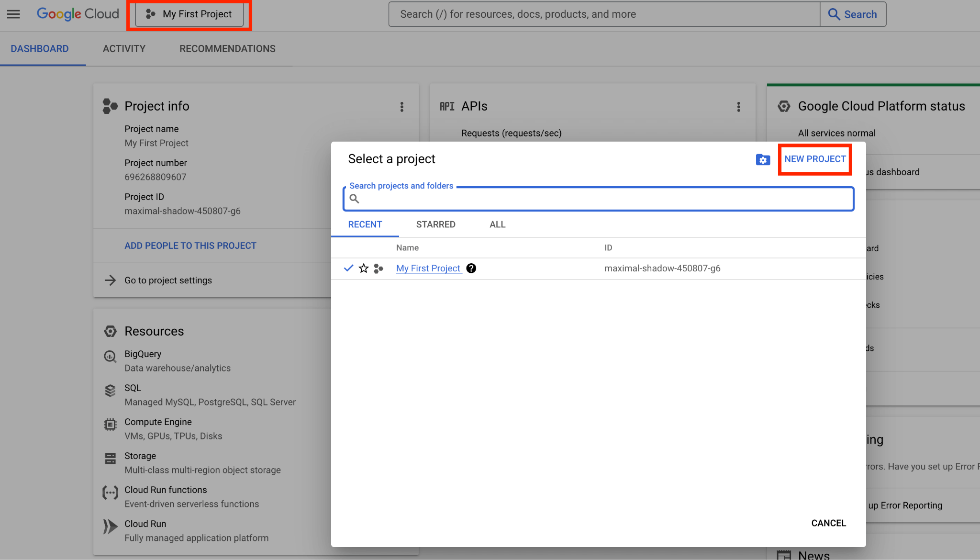The height and width of the screenshot is (560, 980).
Task: Click the blue Search button
Action: coord(853,14)
